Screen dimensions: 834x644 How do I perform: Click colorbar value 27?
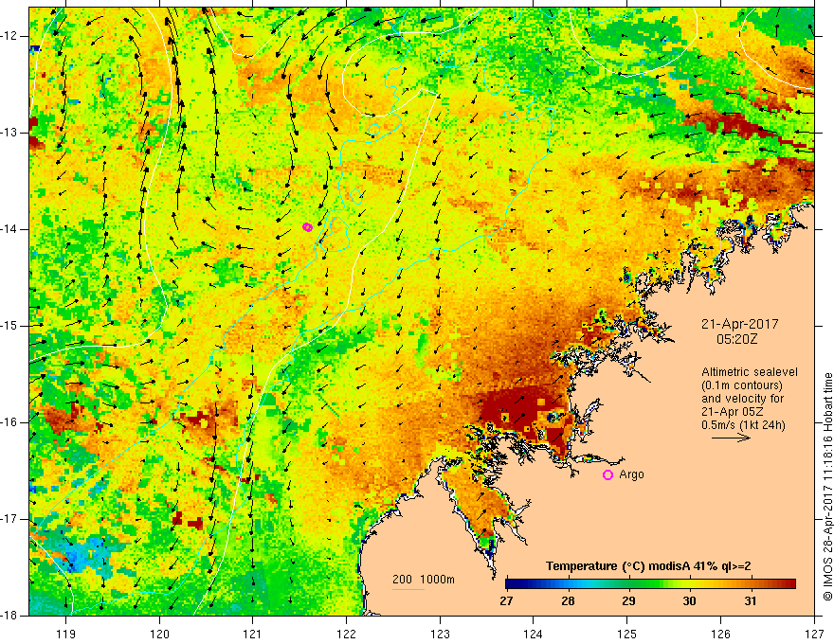pyautogui.click(x=506, y=601)
